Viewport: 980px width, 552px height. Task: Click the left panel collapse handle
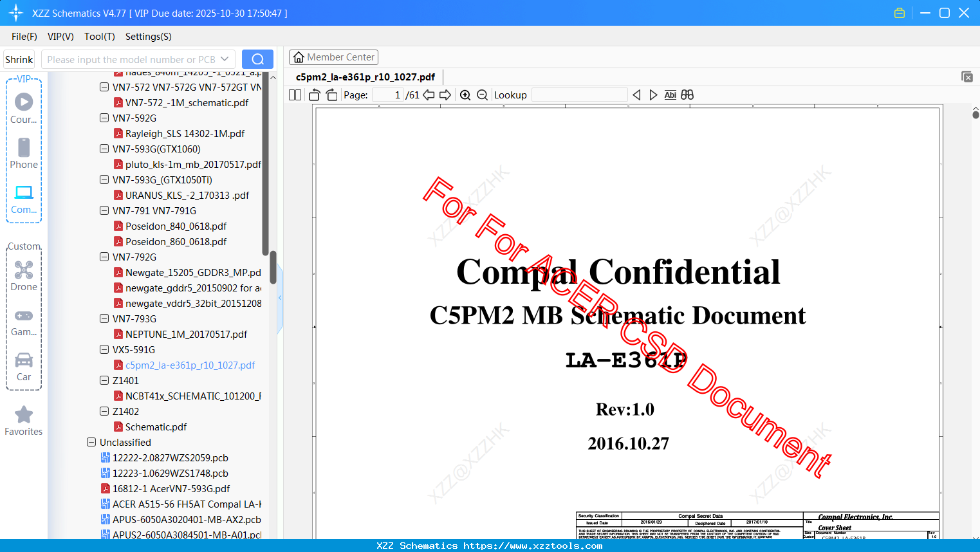pyautogui.click(x=280, y=298)
